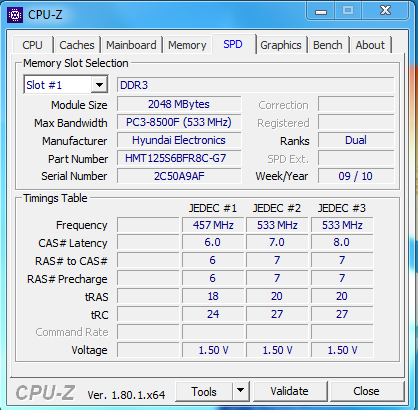Click the serial number 2C50A9AF
Screen dimensions: 418x410
click(179, 176)
